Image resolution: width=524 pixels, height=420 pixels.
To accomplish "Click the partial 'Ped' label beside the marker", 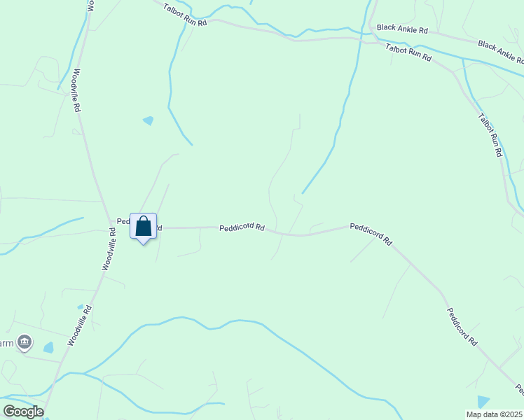I will click(123, 221).
